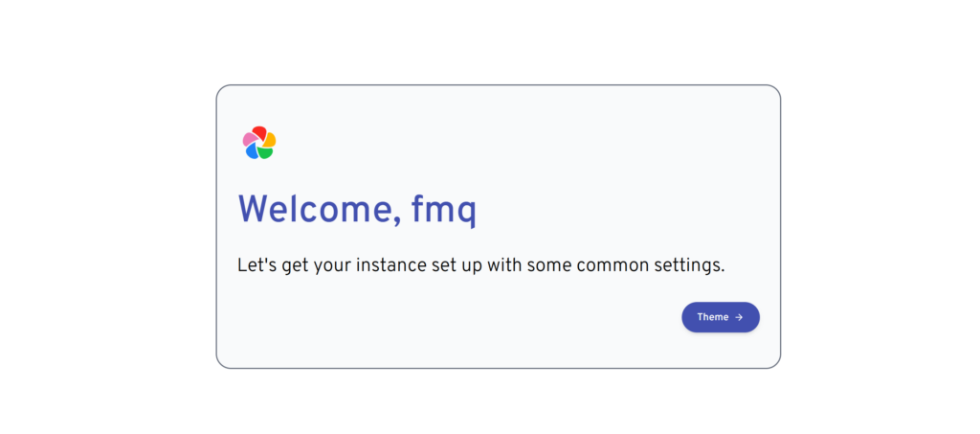Image resolution: width=980 pixels, height=434 pixels.
Task: Click the green petal of the logo
Action: (265, 152)
